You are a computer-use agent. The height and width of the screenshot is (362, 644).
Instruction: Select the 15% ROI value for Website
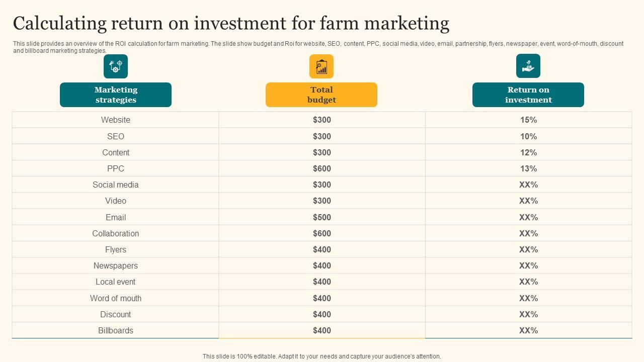528,120
